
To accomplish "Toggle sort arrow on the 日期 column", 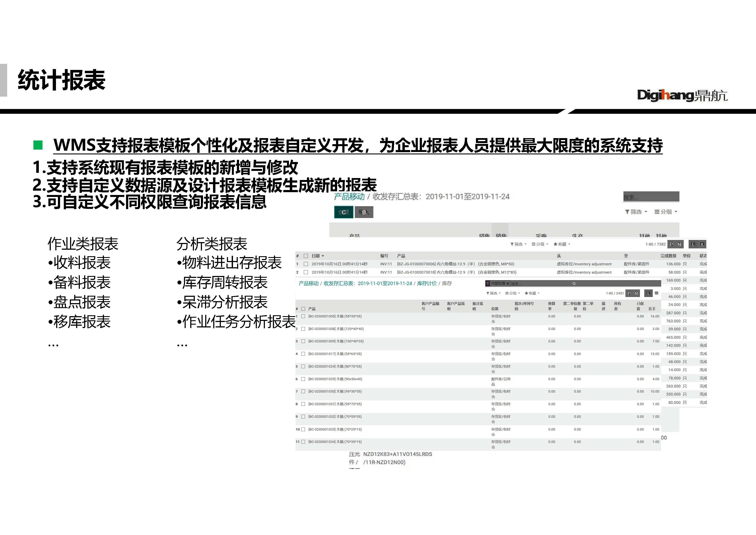I will pos(323,256).
